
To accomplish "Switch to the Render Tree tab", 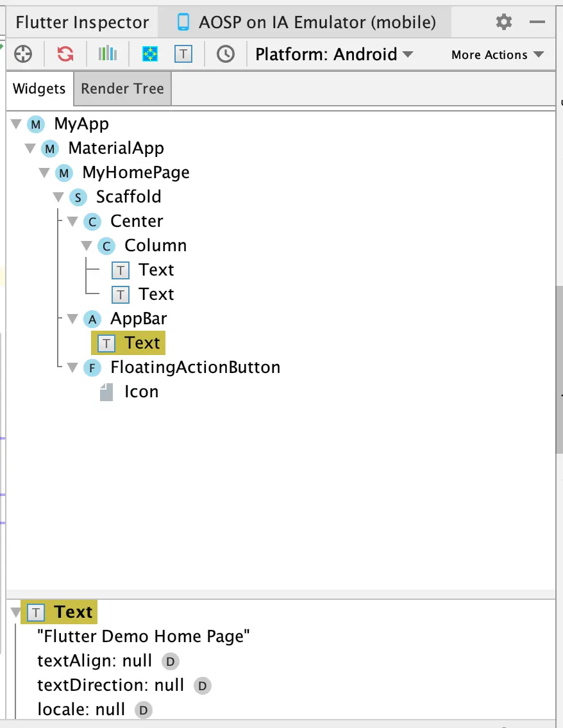I will coord(122,88).
